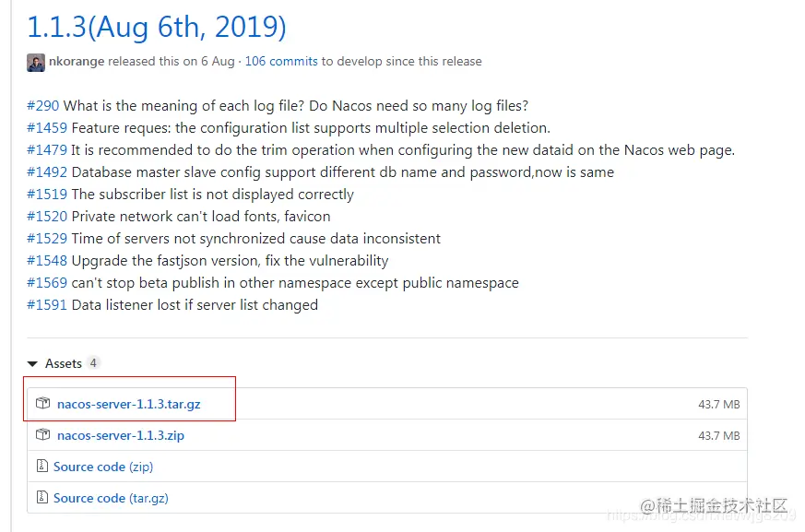The height and width of the screenshot is (532, 805).
Task: View the 106 commits link
Action: click(x=281, y=62)
